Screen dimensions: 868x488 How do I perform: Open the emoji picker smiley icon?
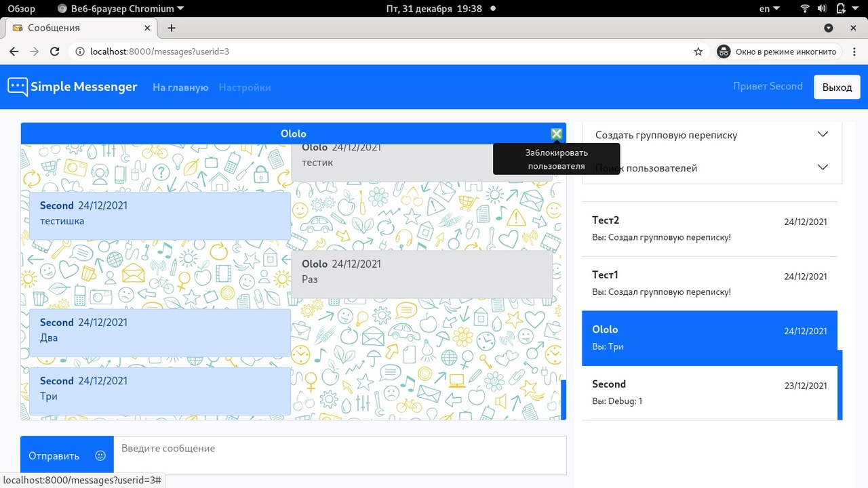click(100, 455)
